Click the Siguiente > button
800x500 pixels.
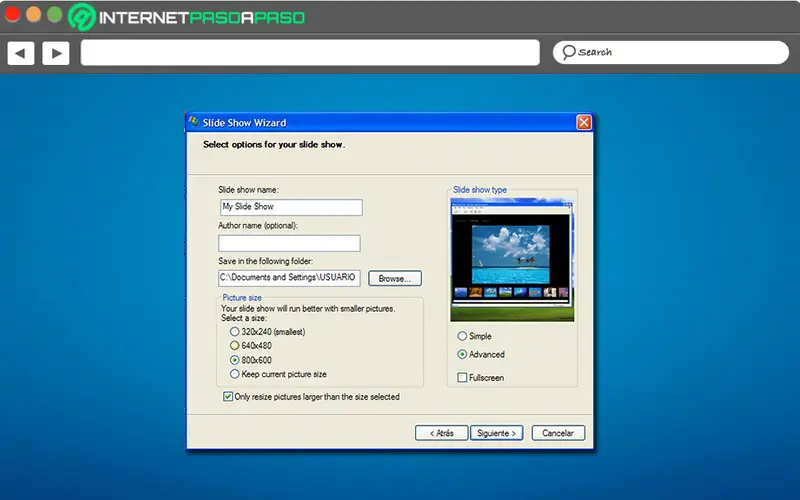[x=496, y=433]
